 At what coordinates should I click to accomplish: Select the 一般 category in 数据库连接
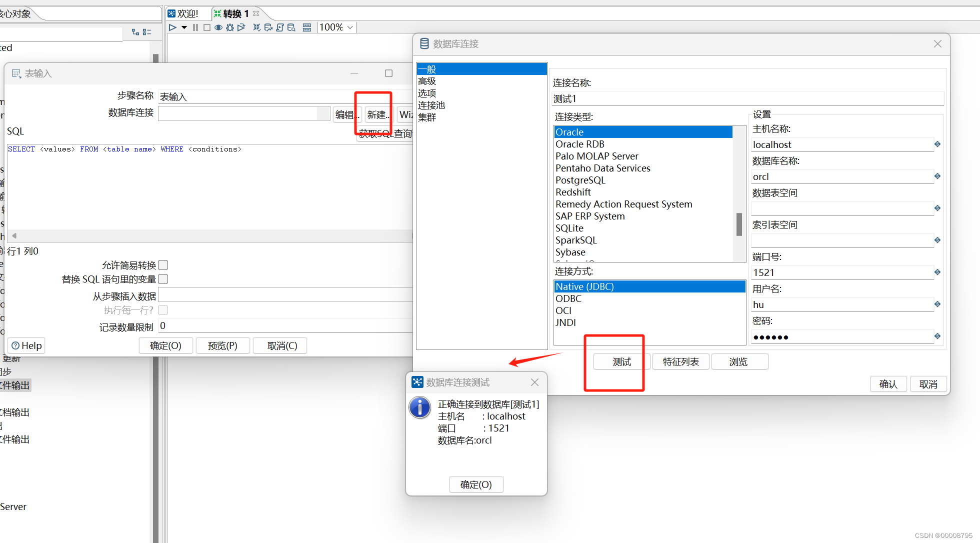[481, 69]
